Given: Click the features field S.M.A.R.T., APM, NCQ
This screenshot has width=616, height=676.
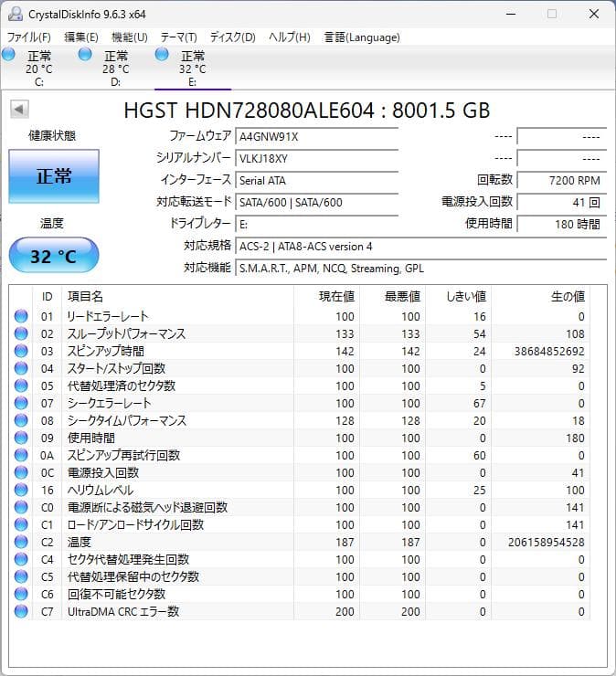Looking at the screenshot, I should click(x=421, y=269).
